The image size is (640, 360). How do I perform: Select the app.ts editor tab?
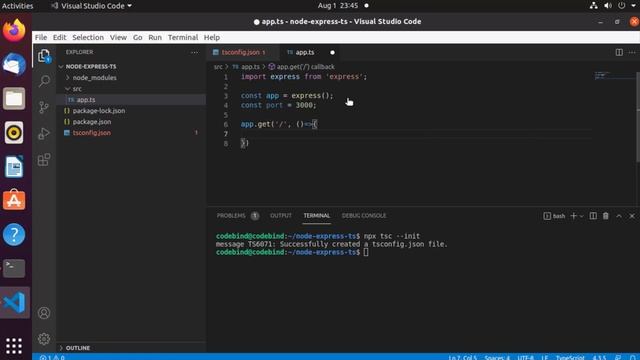304,52
